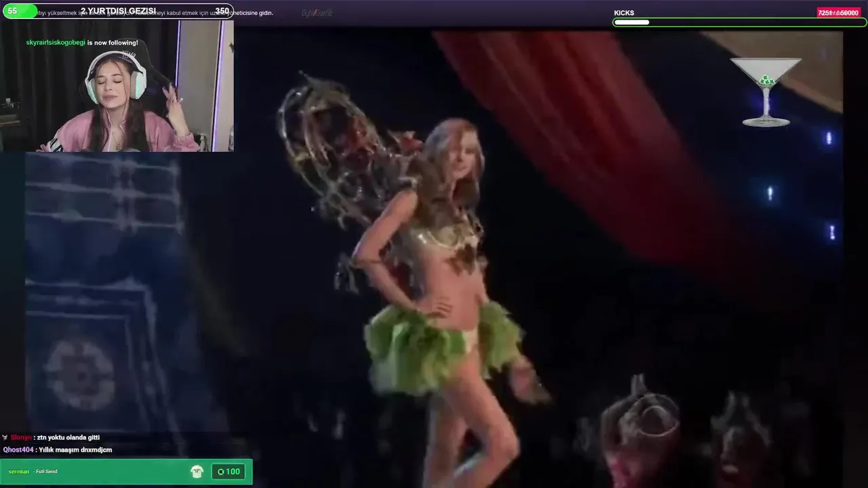Click the 'is now following!' alert text
Image resolution: width=868 pixels, height=488 pixels.
113,43
